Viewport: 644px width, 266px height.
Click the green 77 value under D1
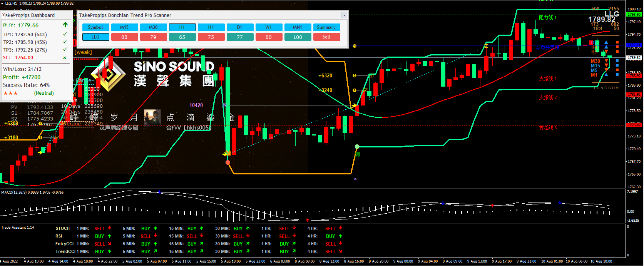[240, 37]
